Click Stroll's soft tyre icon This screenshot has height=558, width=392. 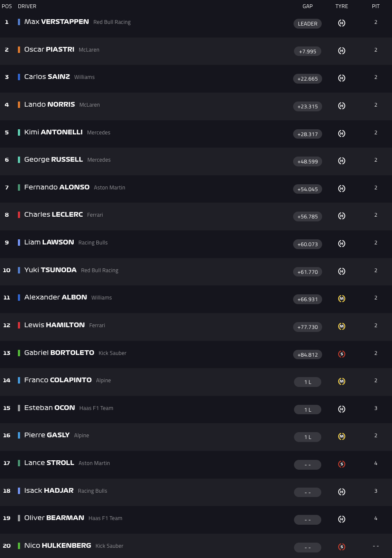point(342,464)
